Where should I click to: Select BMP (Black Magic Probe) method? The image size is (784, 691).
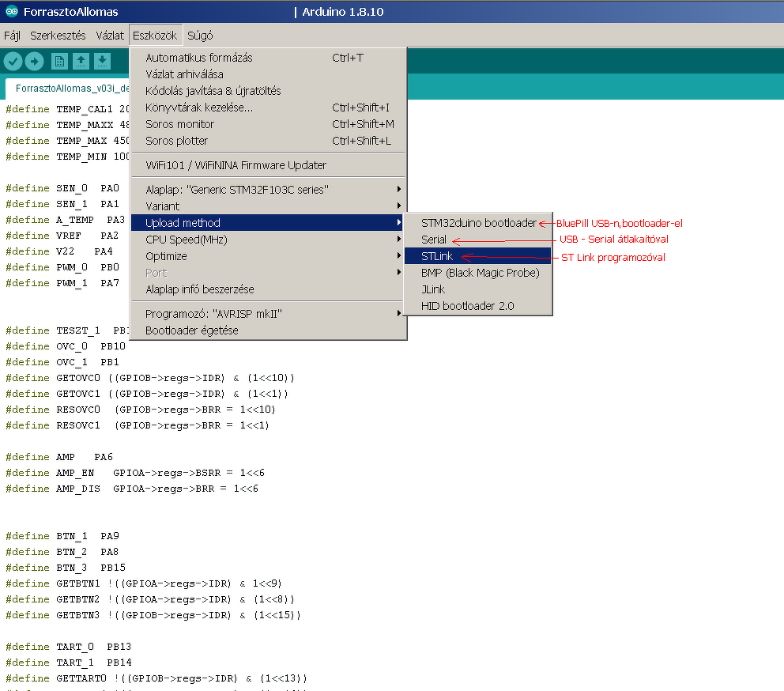coord(478,272)
